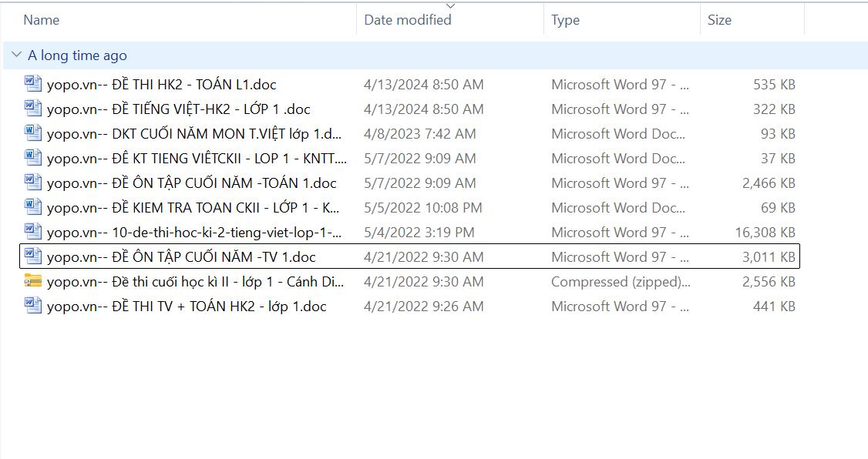Click the ĐỀ KIEM TRA TOAN CKII file icon

coord(32,207)
